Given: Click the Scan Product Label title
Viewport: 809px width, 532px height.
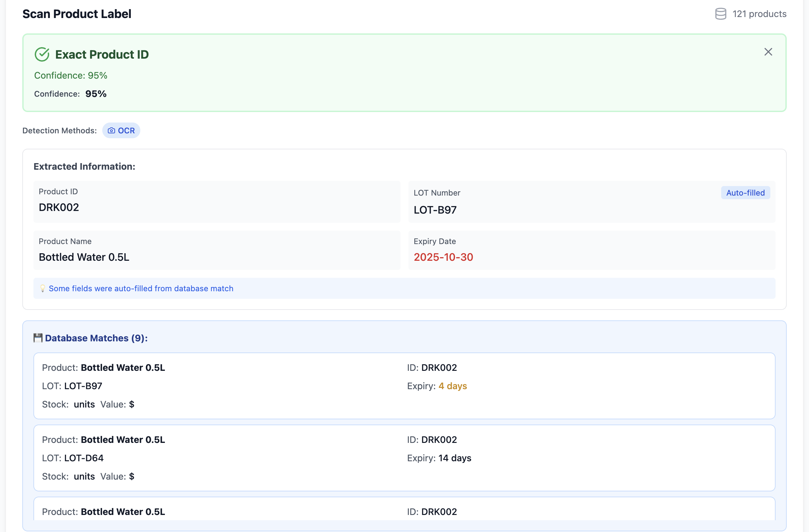Looking at the screenshot, I should pos(77,14).
